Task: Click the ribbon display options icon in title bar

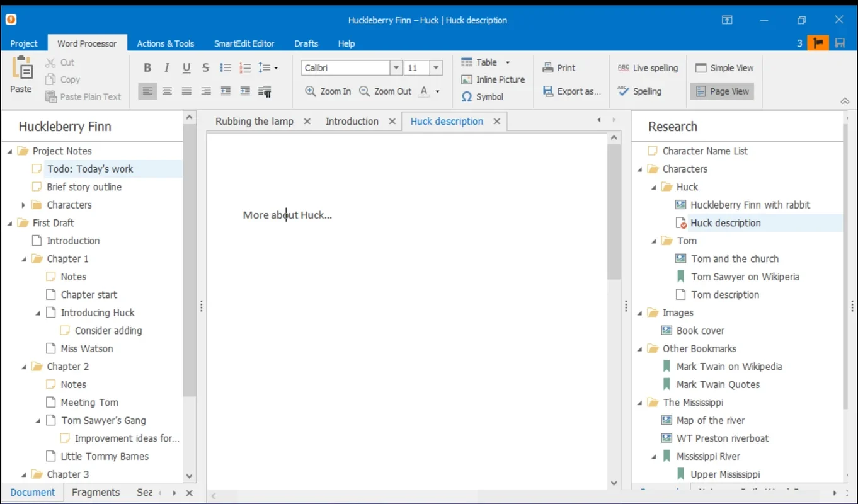Action: [727, 20]
